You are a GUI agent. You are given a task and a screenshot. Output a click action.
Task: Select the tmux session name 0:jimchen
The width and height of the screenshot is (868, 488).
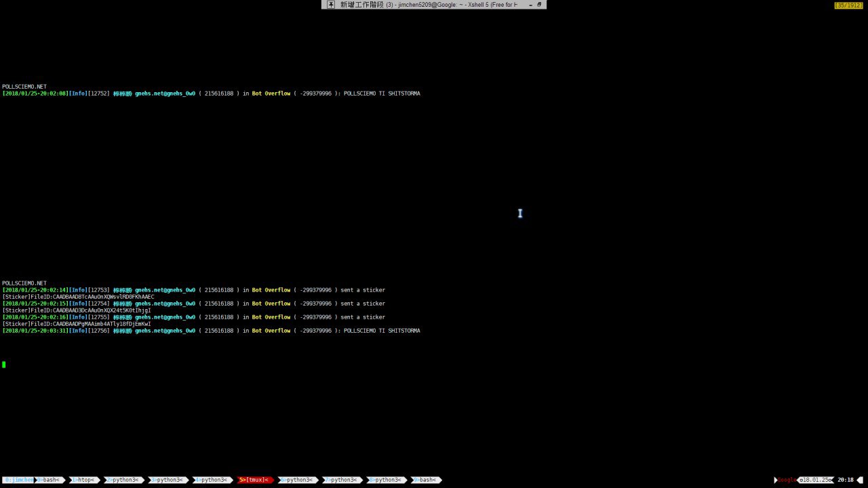pos(18,480)
